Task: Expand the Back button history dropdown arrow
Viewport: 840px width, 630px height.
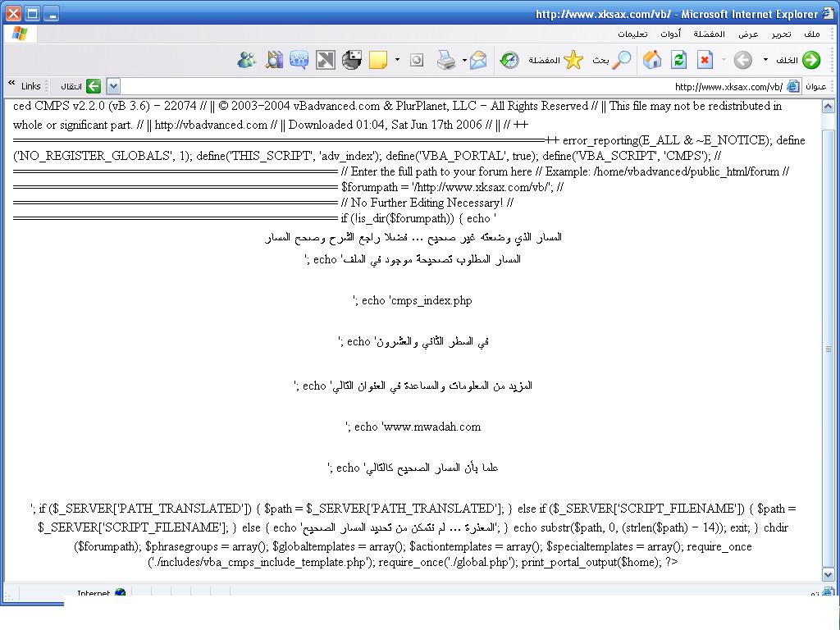Action: tap(765, 60)
